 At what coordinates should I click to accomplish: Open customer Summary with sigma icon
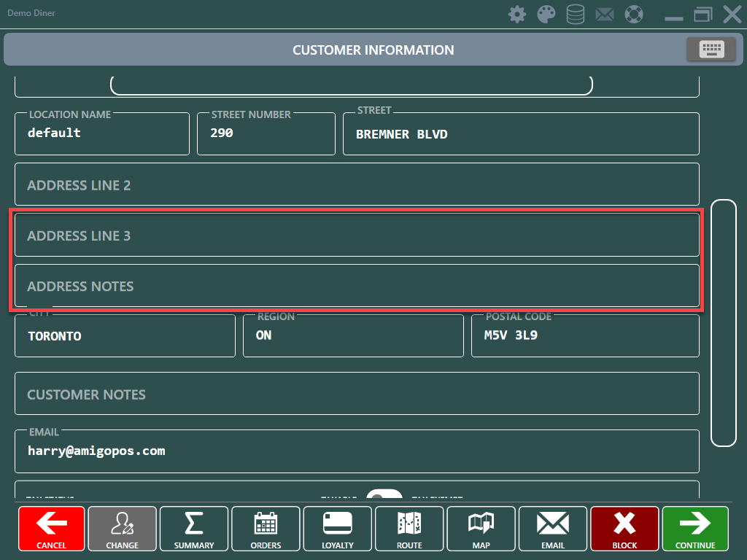click(194, 529)
